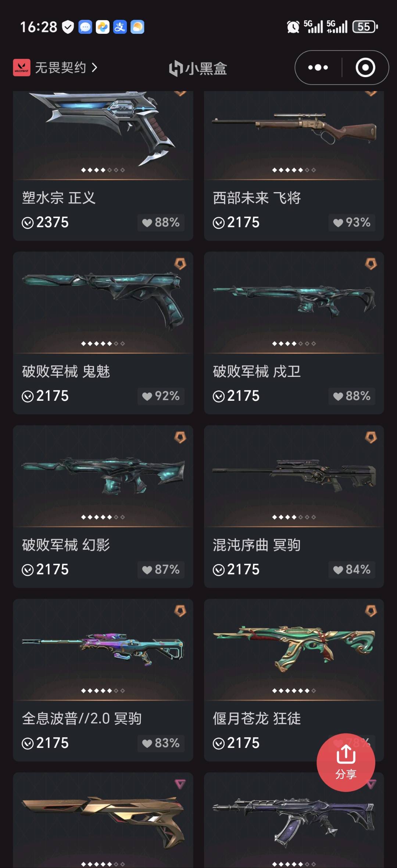Toggle the 84% heart like on 混沌序曲 冥驹
The image size is (397, 868).
(x=352, y=569)
